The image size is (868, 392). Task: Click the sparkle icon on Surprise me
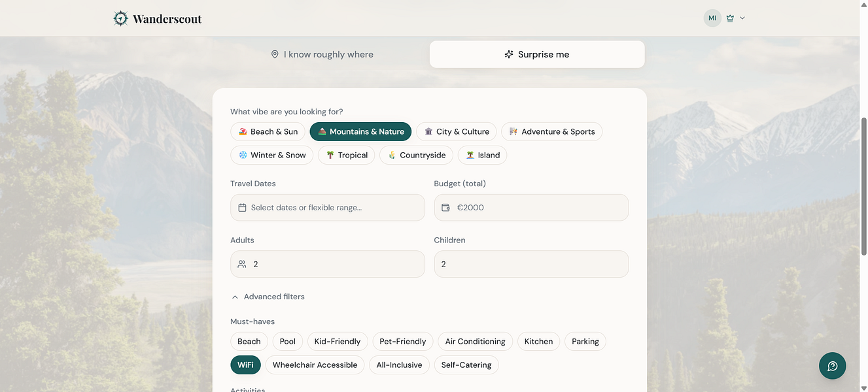pos(509,54)
